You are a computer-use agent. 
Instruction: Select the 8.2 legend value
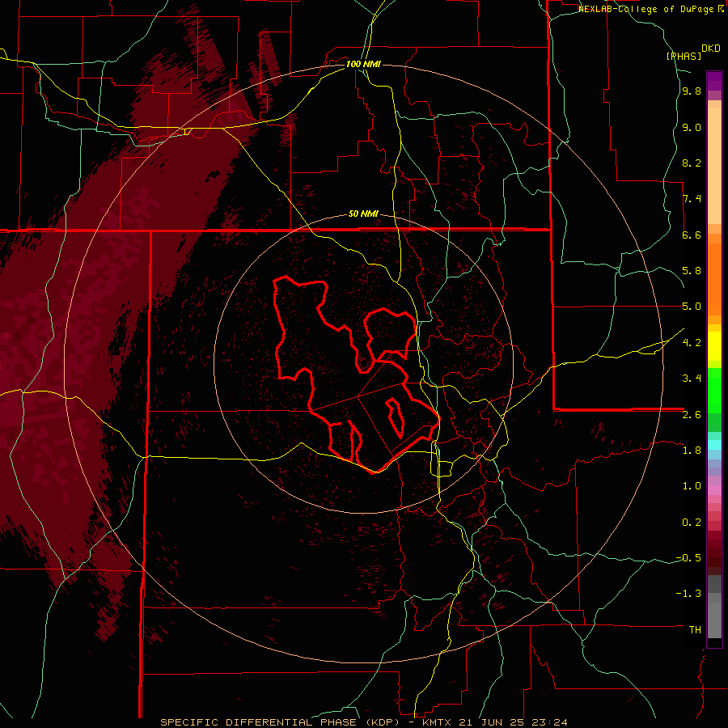pos(692,163)
